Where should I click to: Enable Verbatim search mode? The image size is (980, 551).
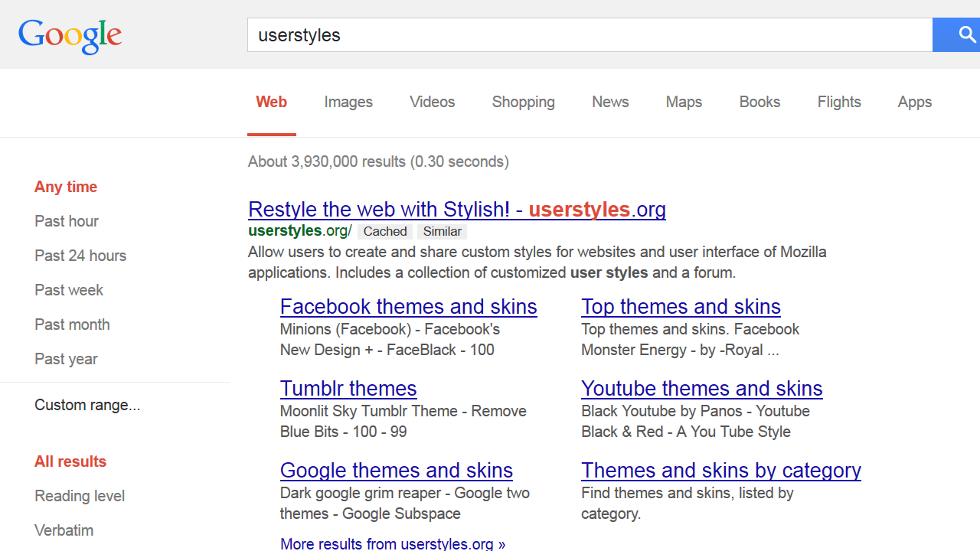point(64,530)
